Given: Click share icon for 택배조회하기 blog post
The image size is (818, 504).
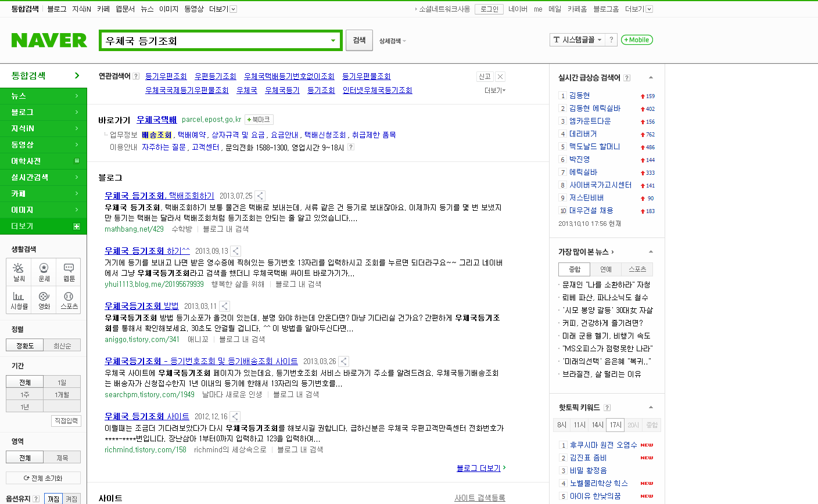Looking at the screenshot, I should click(260, 196).
